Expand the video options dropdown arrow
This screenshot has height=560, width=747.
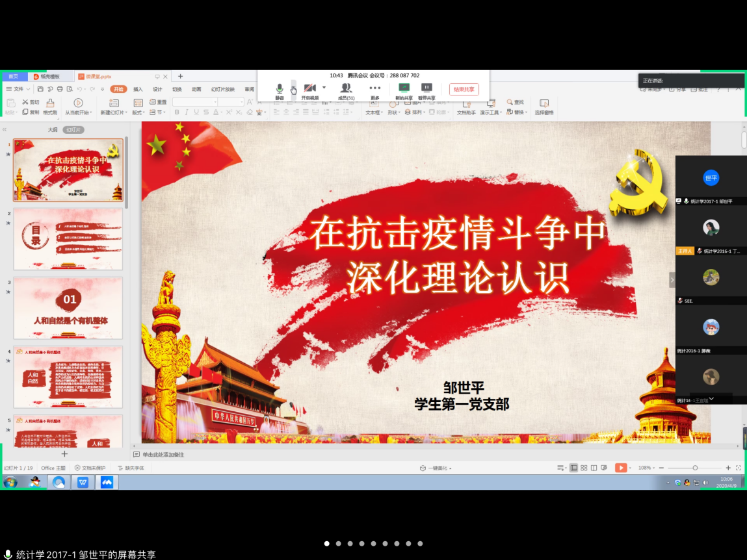tap(324, 88)
